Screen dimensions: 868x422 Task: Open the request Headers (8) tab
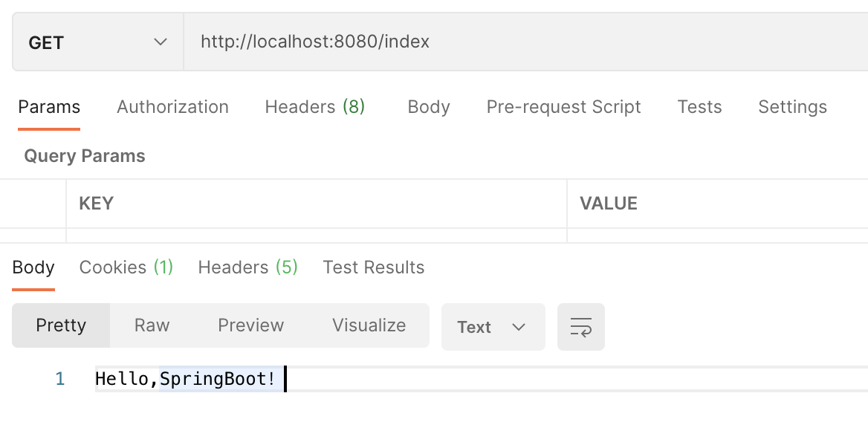tap(314, 107)
